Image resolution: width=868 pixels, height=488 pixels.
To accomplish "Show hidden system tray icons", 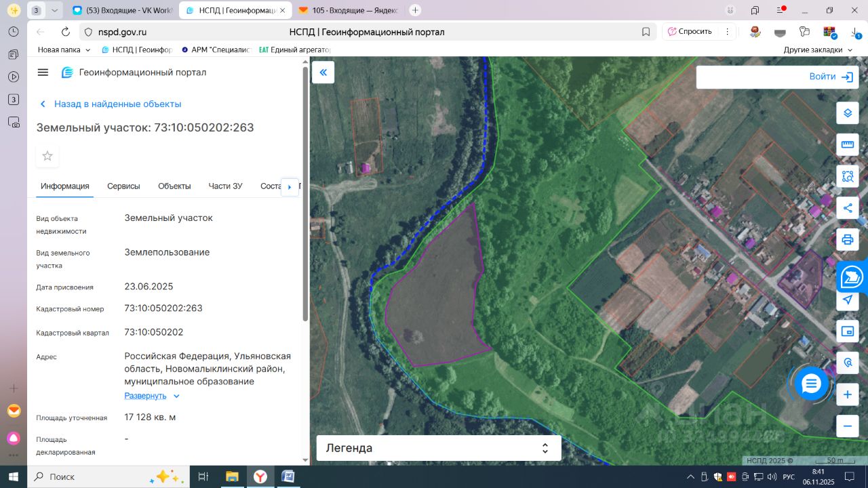I will coord(690,476).
